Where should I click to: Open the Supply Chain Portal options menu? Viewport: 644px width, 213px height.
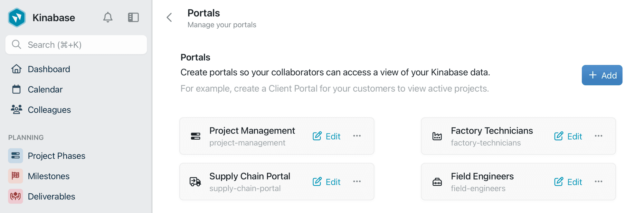357,181
